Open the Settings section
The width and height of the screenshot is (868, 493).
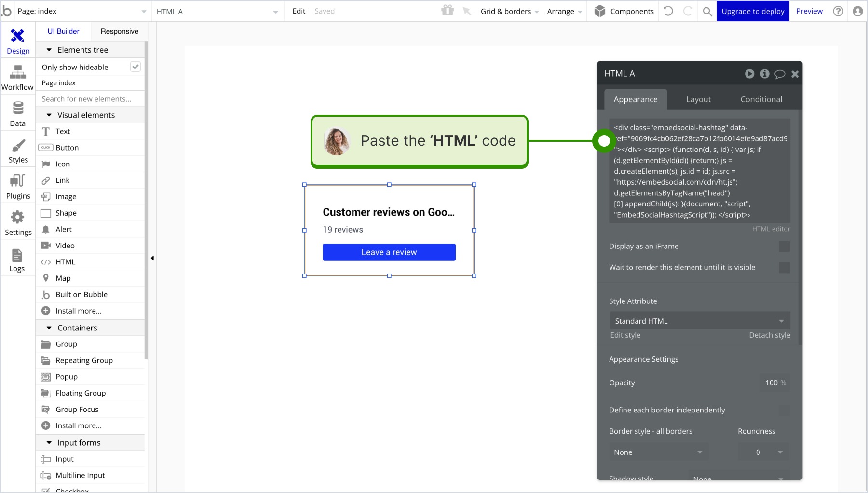(x=18, y=223)
